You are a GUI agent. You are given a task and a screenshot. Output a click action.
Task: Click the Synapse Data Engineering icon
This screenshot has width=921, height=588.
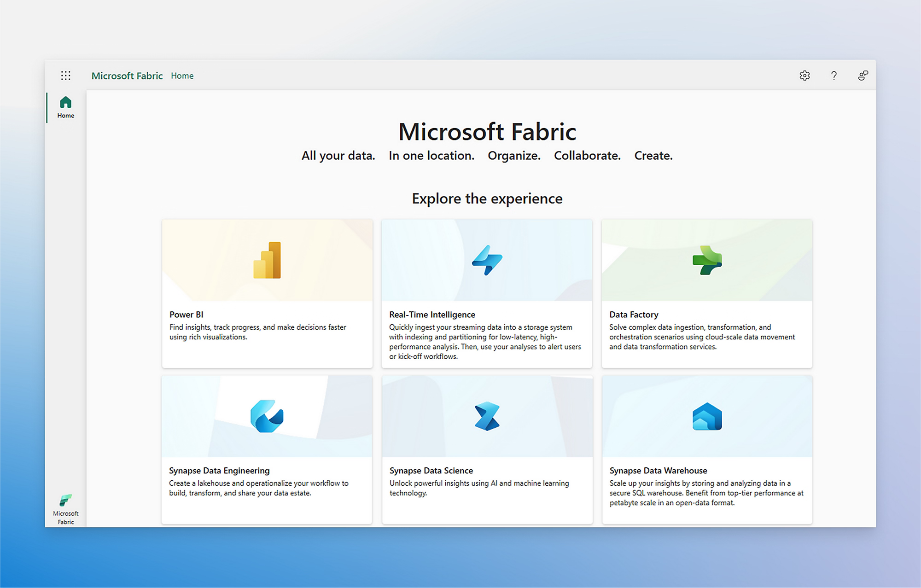tap(267, 416)
